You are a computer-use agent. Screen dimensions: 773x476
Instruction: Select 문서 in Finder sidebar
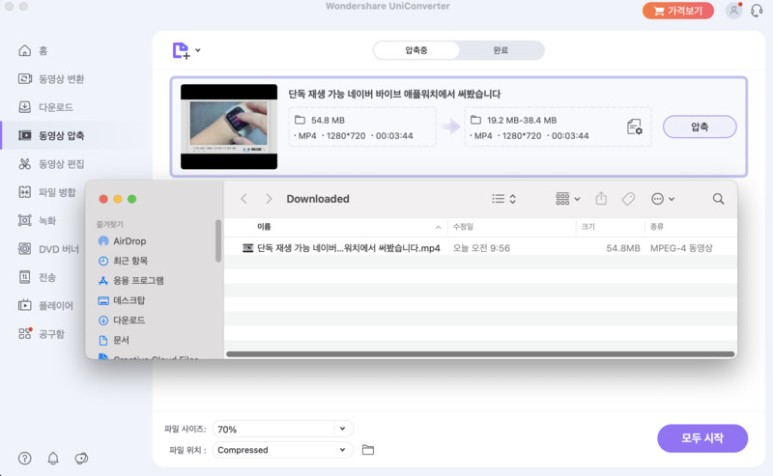point(114,340)
